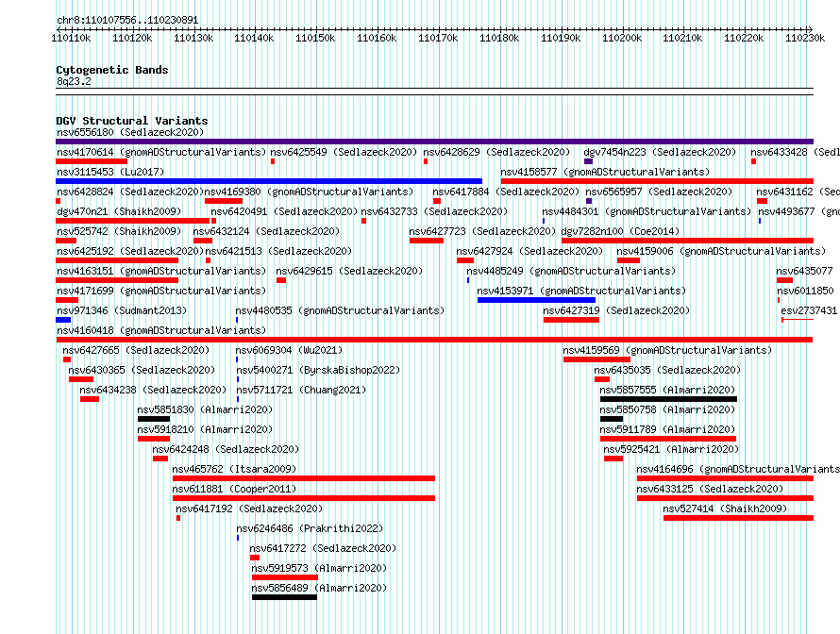Click the DGV Structural Variants track heading
840x634 pixels.
(132, 121)
